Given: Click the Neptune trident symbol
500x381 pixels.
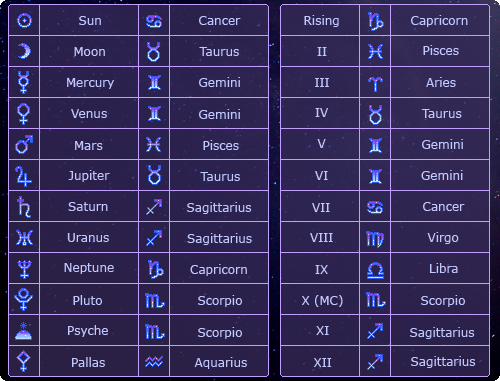Looking at the screenshot, I should pos(24,269).
